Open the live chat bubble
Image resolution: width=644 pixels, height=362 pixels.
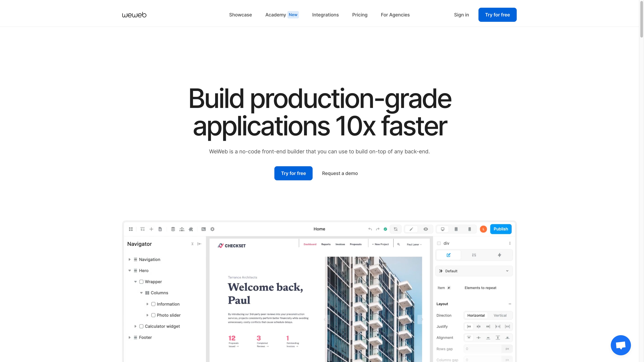click(621, 345)
